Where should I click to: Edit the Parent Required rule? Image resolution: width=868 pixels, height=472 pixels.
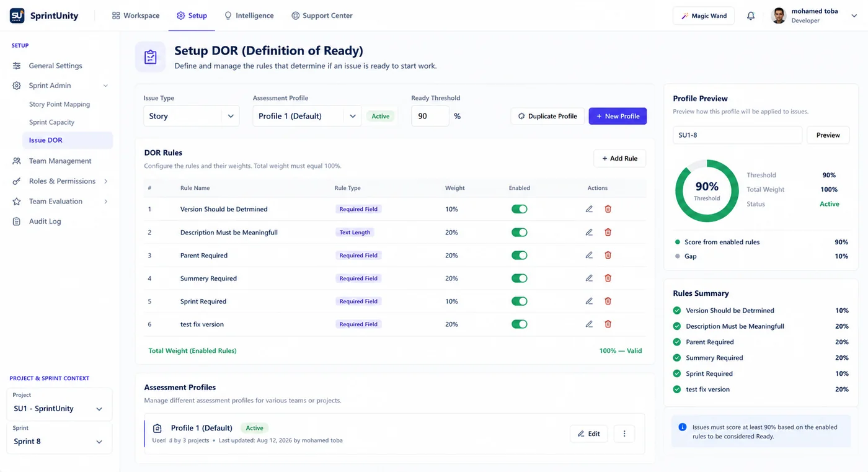[589, 255]
